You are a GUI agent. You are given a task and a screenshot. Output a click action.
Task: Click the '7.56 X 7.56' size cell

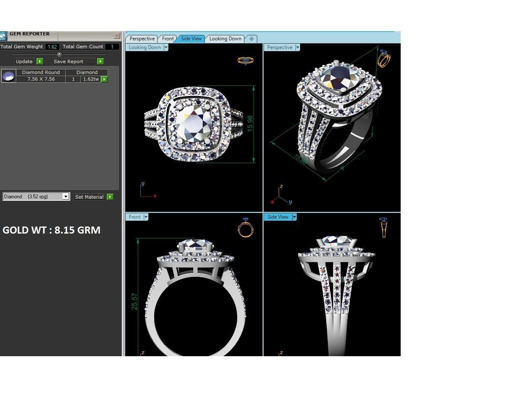click(x=41, y=79)
